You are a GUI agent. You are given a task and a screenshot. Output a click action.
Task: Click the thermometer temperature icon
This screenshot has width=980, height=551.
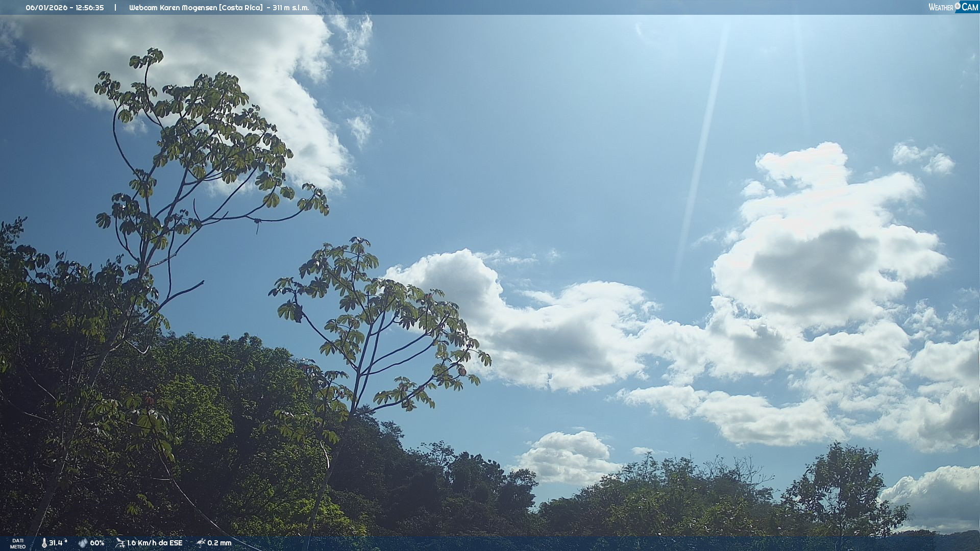(44, 543)
